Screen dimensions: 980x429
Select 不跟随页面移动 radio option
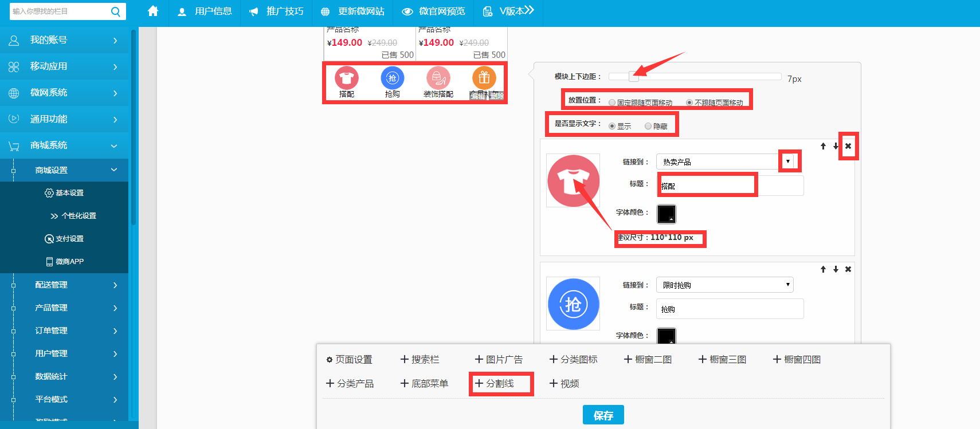click(x=689, y=103)
